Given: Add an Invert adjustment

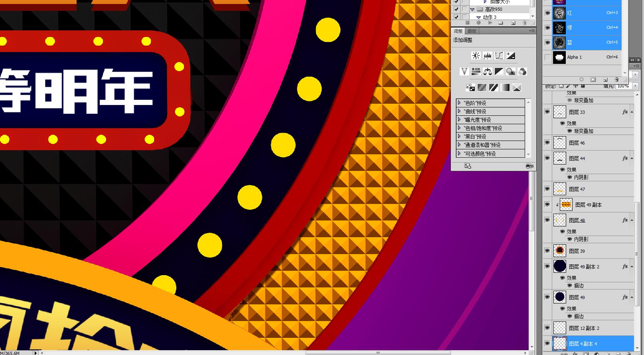Looking at the screenshot, I should pyautogui.click(x=470, y=87).
